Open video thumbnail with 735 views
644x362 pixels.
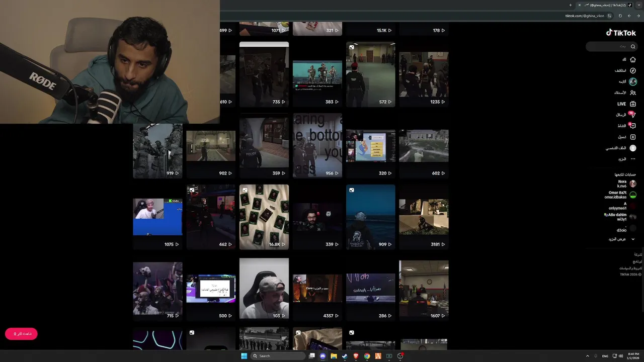[264, 74]
